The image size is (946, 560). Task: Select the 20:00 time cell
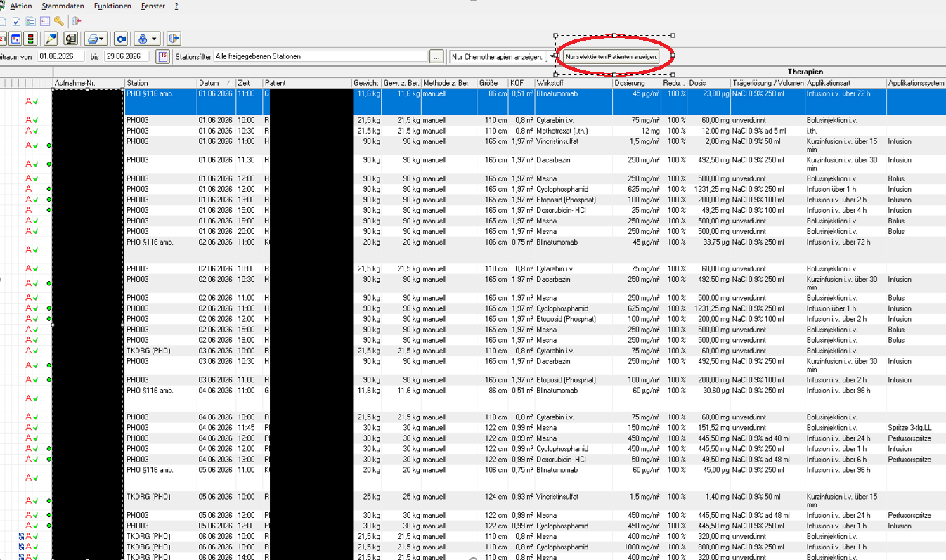249,231
